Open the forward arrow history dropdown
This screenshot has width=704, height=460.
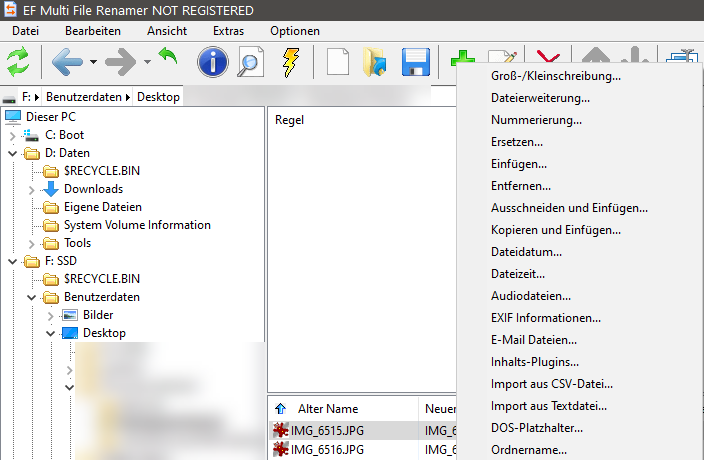pyautogui.click(x=147, y=62)
